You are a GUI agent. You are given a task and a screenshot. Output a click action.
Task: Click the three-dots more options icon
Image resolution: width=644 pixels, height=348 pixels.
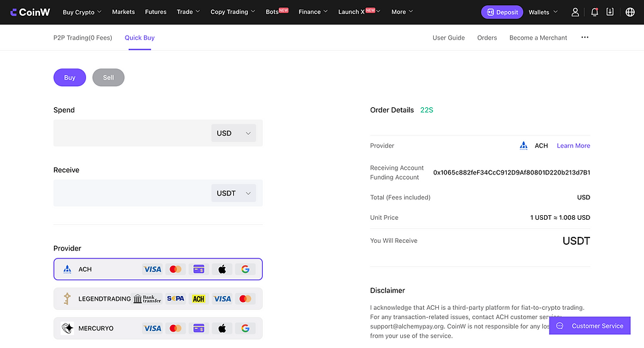click(585, 37)
